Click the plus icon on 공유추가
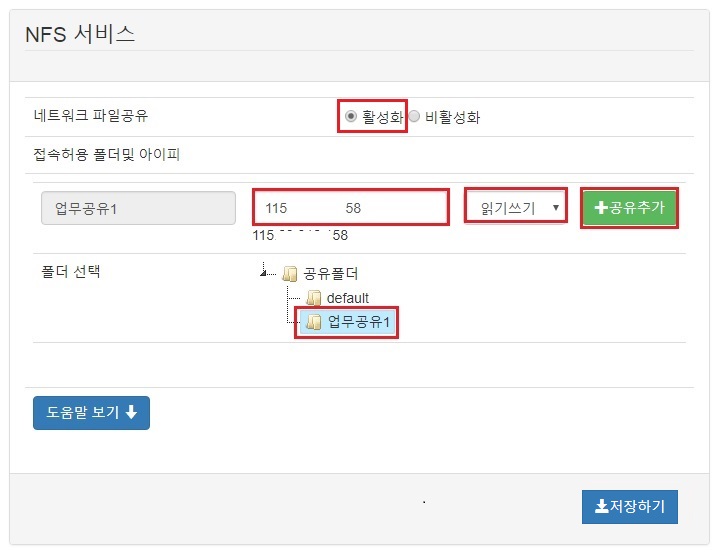Screen dimensions: 716x552 (601, 208)
